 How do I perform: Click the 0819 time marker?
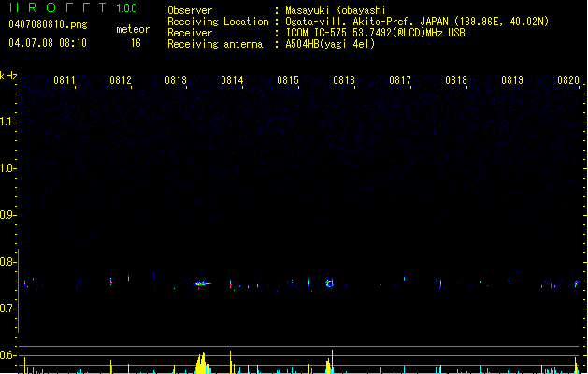pyautogui.click(x=512, y=79)
